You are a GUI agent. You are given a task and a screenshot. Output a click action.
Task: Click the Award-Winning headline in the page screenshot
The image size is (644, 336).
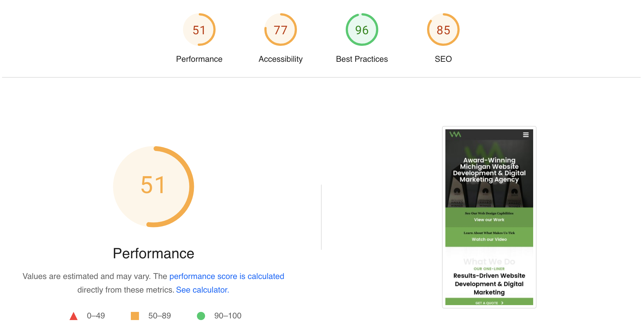tap(489, 170)
